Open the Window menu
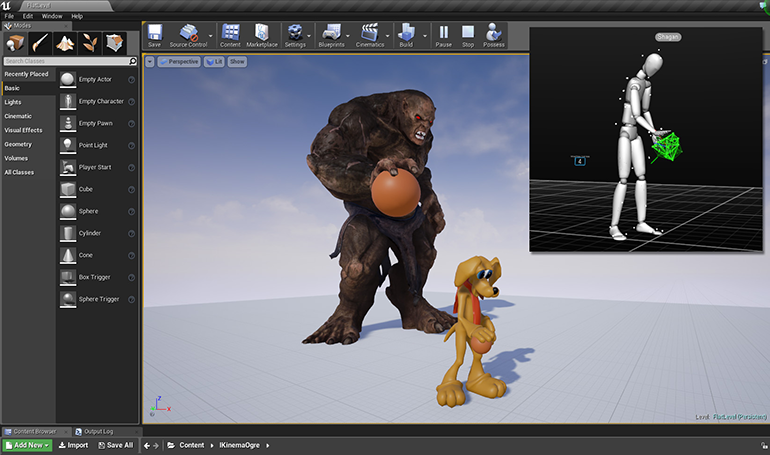Screen dimensions: 770x455 pos(51,16)
